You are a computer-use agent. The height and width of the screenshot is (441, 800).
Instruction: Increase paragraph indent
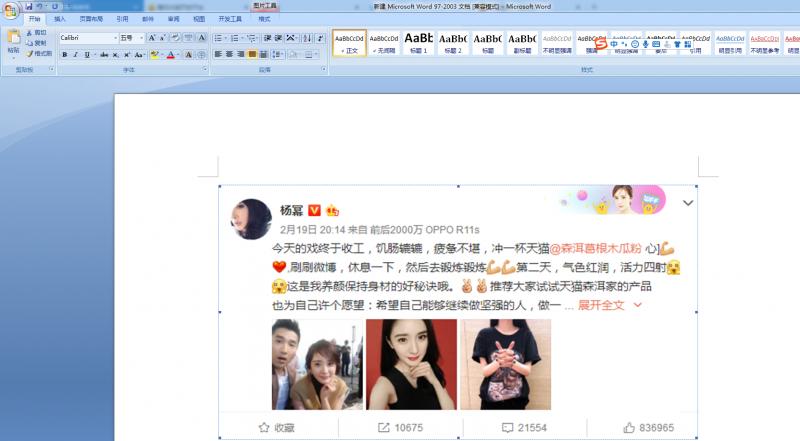(279, 38)
